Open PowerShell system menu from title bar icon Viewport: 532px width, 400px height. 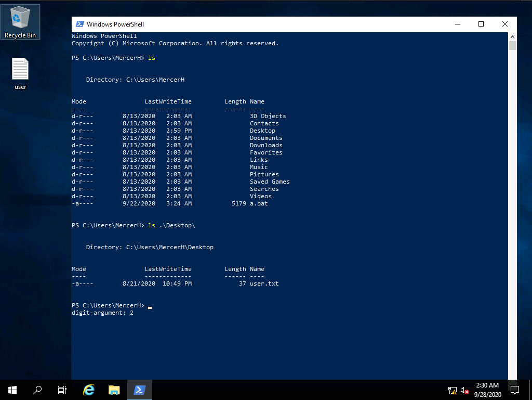coord(79,24)
